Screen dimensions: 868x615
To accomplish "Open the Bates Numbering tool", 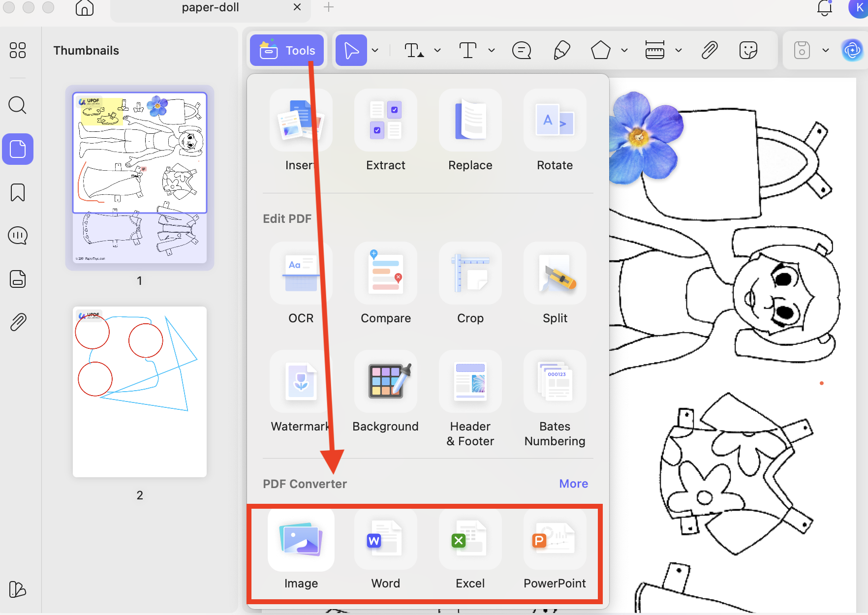I will click(555, 399).
